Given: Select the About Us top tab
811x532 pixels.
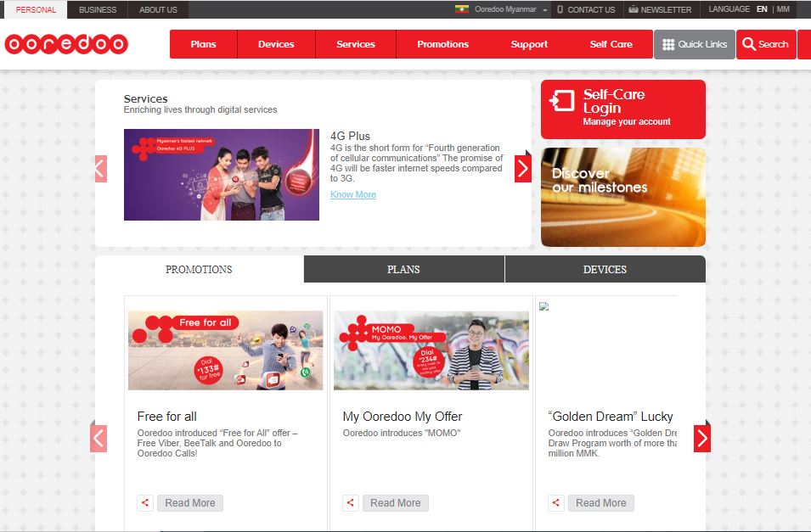Looking at the screenshot, I should pyautogui.click(x=158, y=10).
